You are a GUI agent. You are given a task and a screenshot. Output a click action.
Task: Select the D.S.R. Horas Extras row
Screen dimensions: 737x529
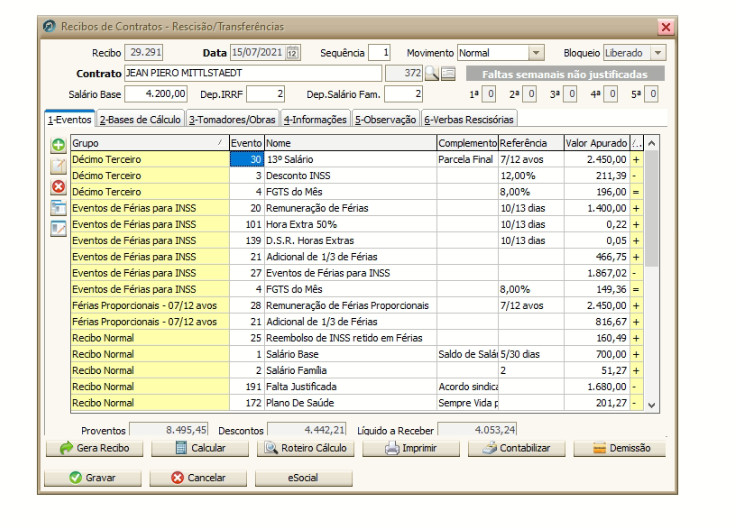357,241
